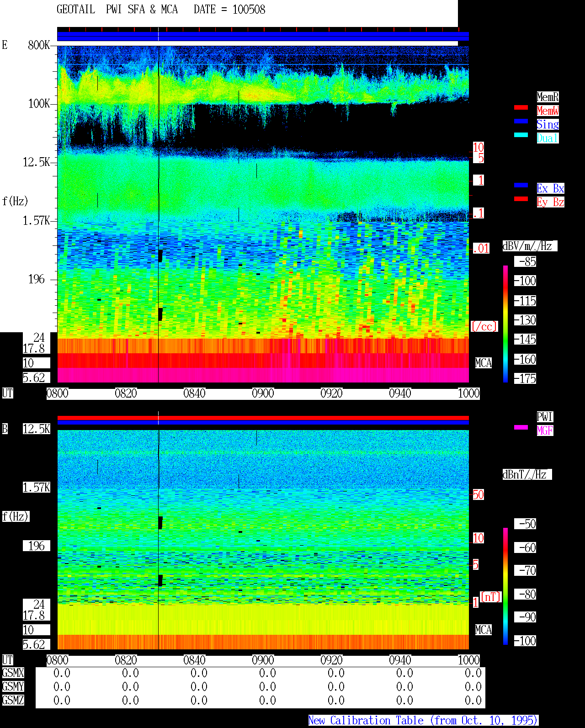
Task: Click the red MemW legend swatch
Action: pos(521,107)
